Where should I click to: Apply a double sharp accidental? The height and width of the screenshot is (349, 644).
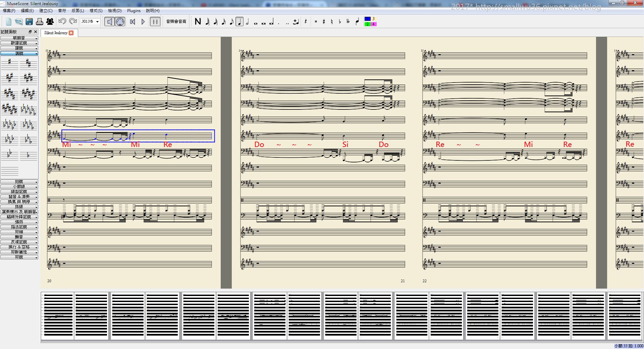tap(316, 21)
